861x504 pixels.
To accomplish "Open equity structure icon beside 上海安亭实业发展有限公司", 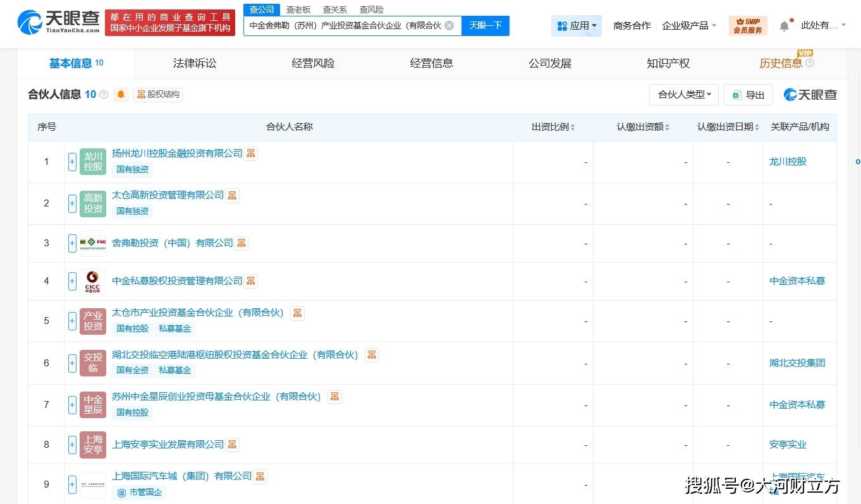I will [x=233, y=445].
